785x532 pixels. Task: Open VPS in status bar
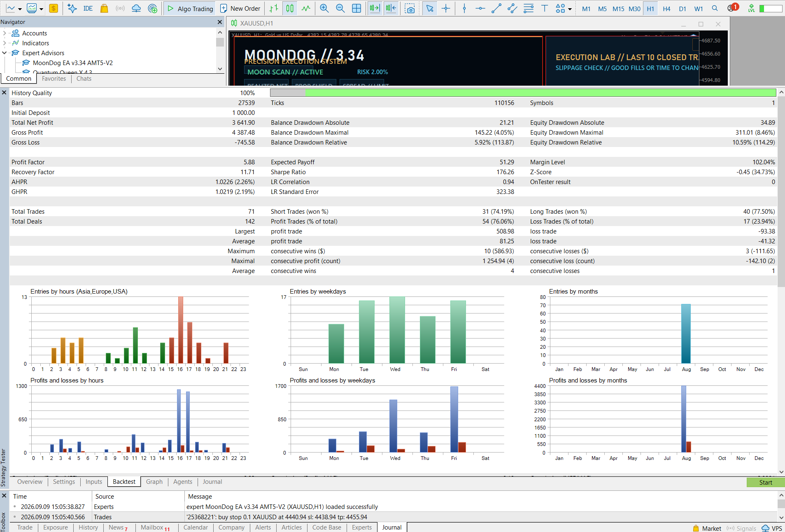pos(772,528)
